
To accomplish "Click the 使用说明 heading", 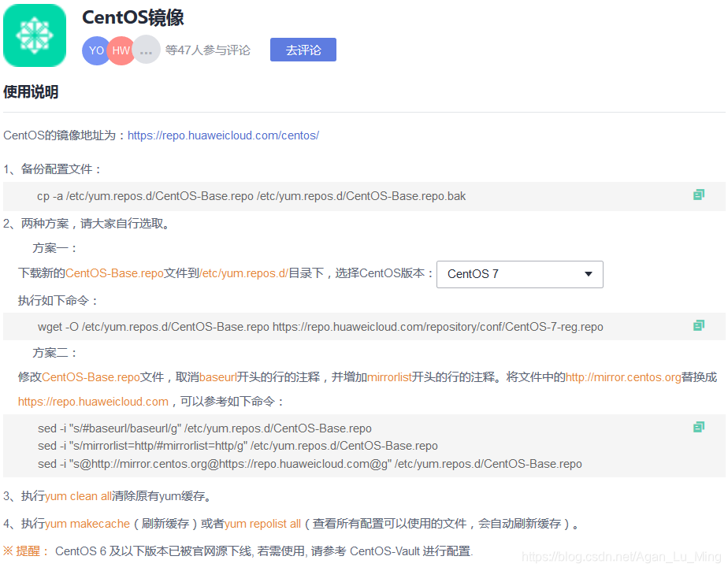I will coord(31,92).
